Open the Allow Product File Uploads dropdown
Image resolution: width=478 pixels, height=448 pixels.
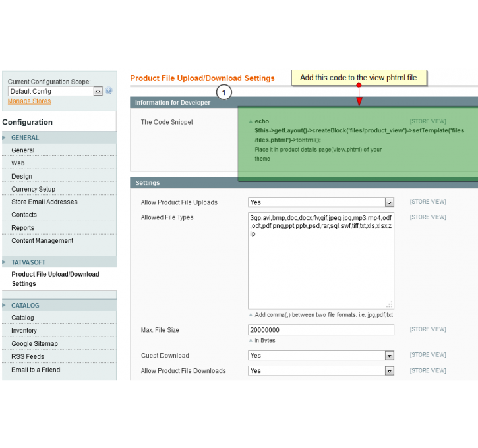pos(321,202)
